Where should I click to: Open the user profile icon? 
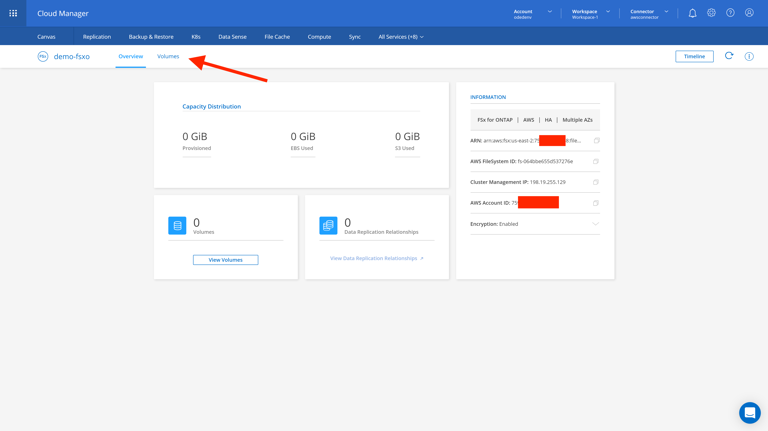point(749,13)
